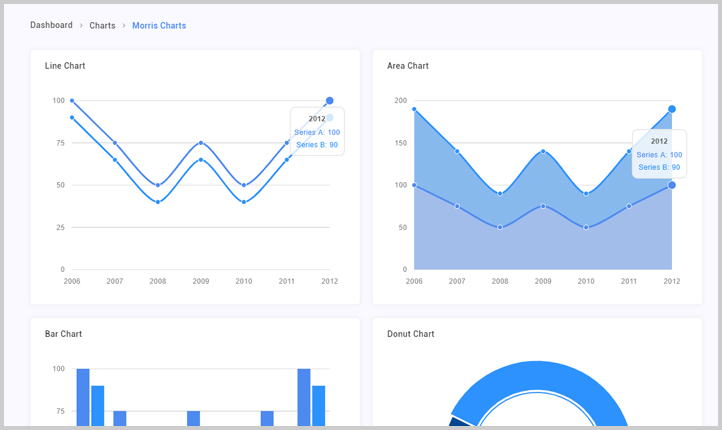Click Line Chart 2009 upper point at 75
The image size is (722, 430).
[x=201, y=143]
